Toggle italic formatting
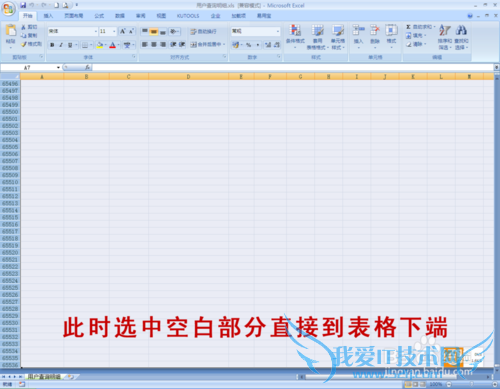 [61, 45]
